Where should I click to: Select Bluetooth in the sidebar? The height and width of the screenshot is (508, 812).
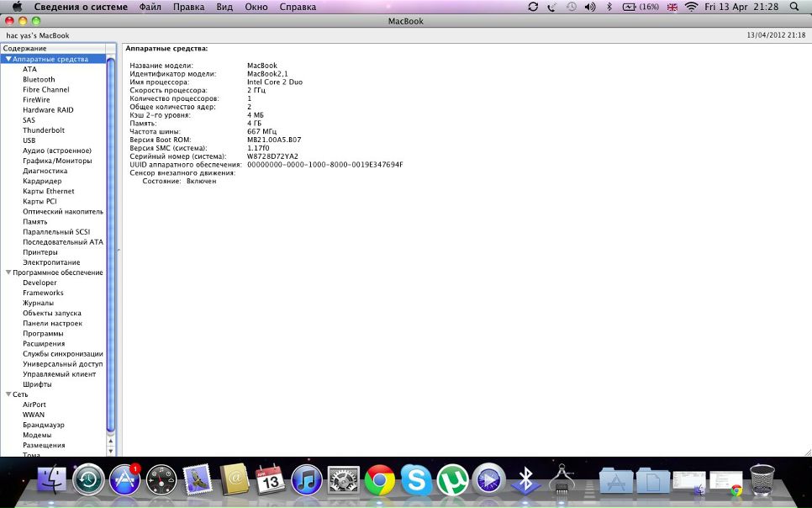coord(39,80)
